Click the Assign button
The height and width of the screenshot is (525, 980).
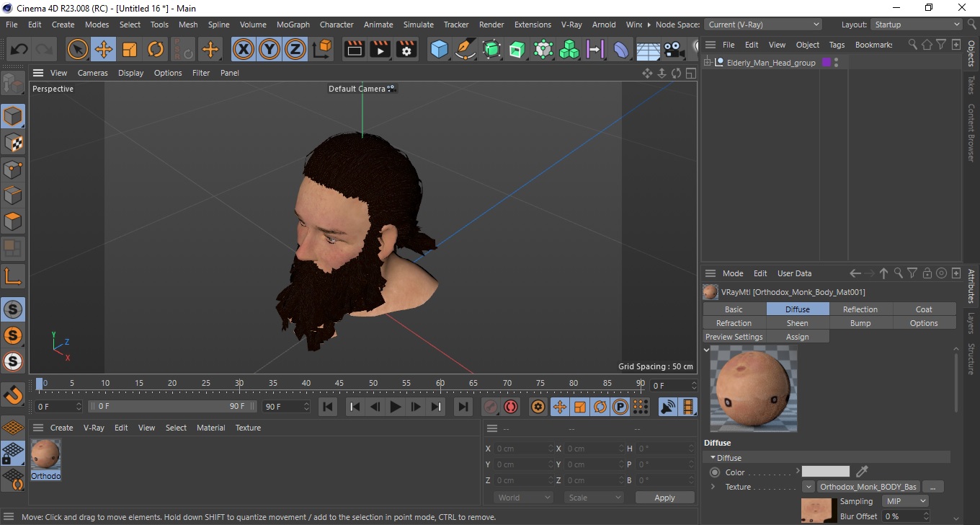(797, 337)
